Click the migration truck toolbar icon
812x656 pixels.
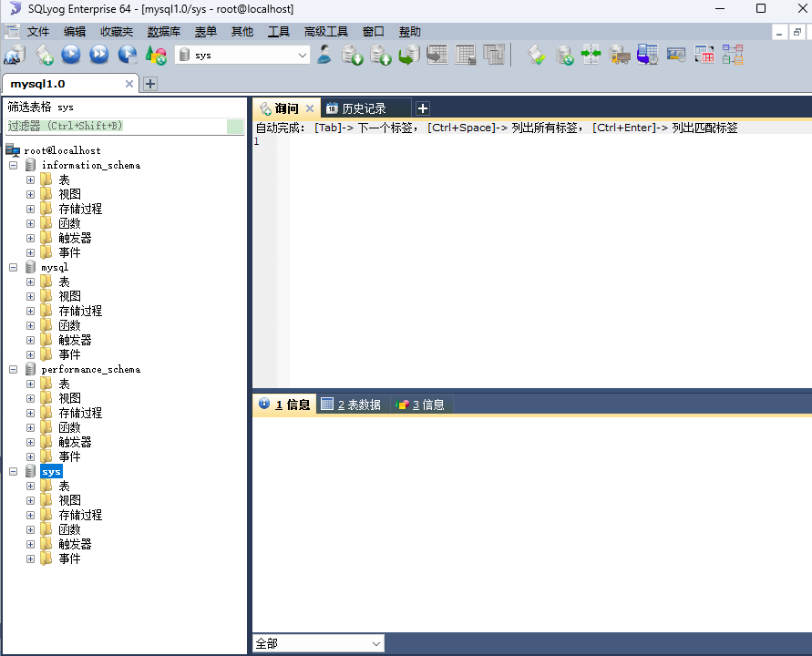620,56
